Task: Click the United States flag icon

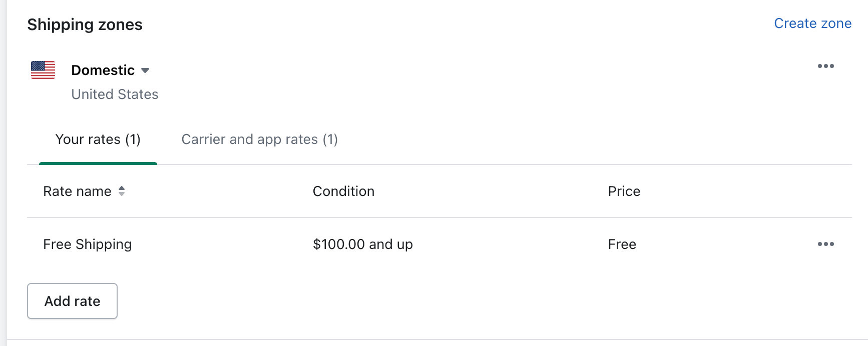Action: [43, 70]
